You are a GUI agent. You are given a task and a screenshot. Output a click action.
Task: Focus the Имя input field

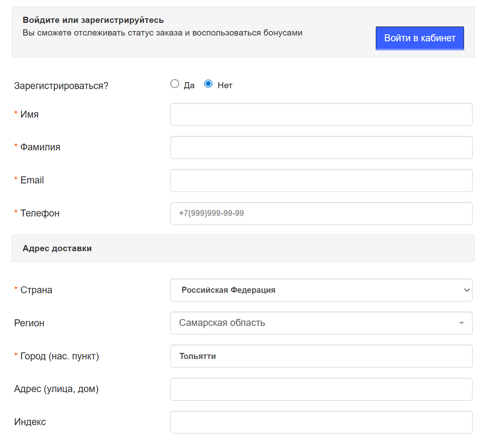point(321,114)
